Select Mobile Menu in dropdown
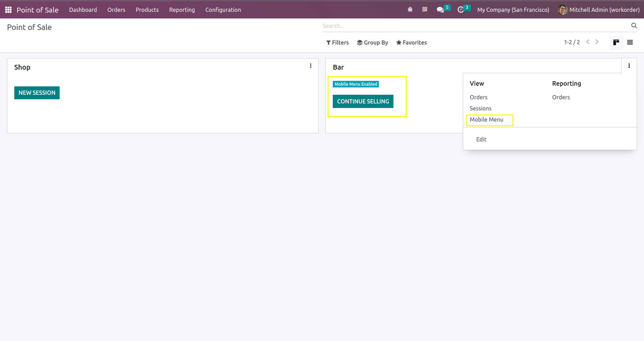 point(486,119)
